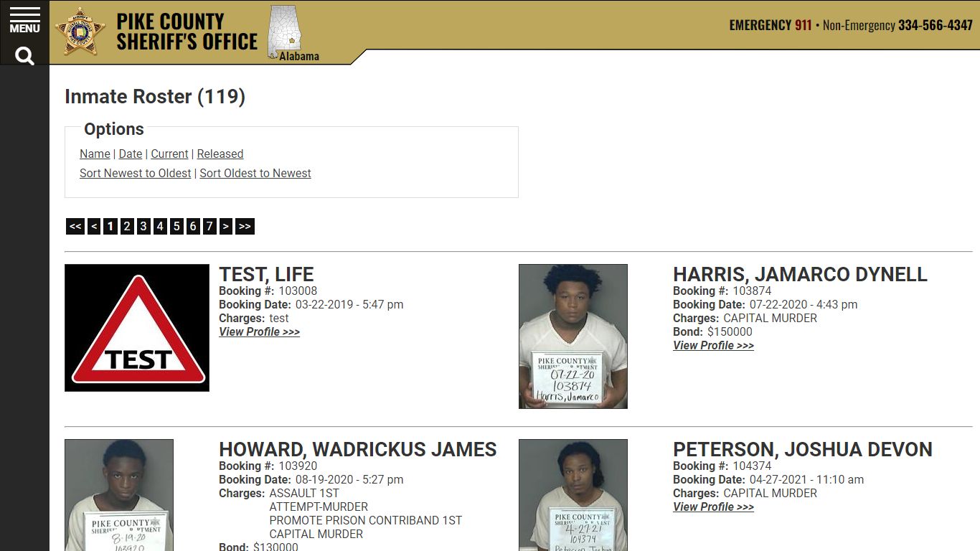Go to page 2
The width and height of the screenshot is (980, 551).
point(127,227)
